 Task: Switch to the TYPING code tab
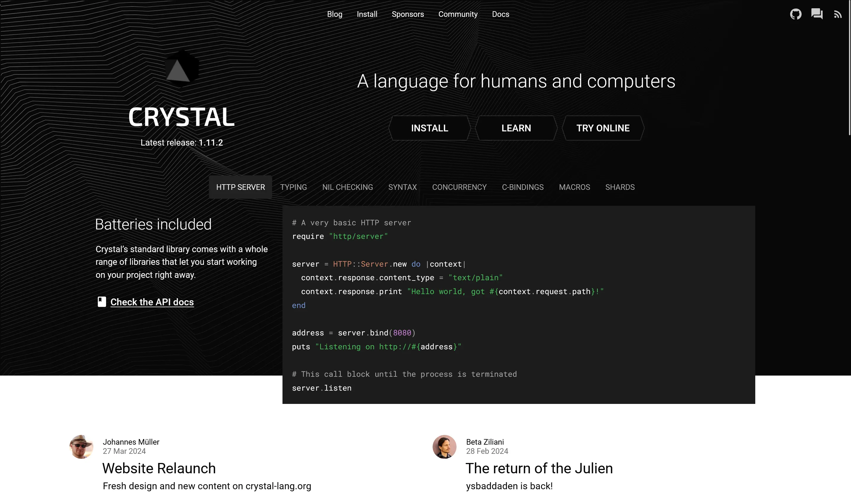(293, 187)
